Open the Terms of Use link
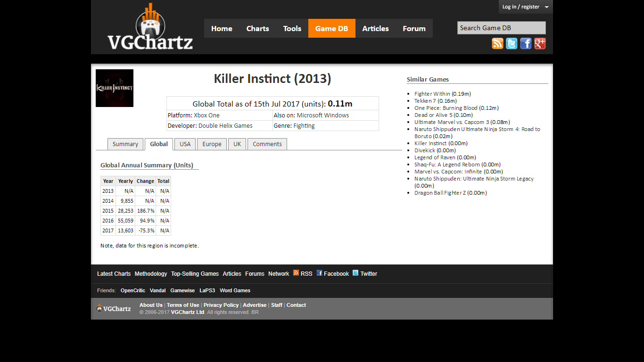Viewport: 644px width, 362px height. point(183,305)
